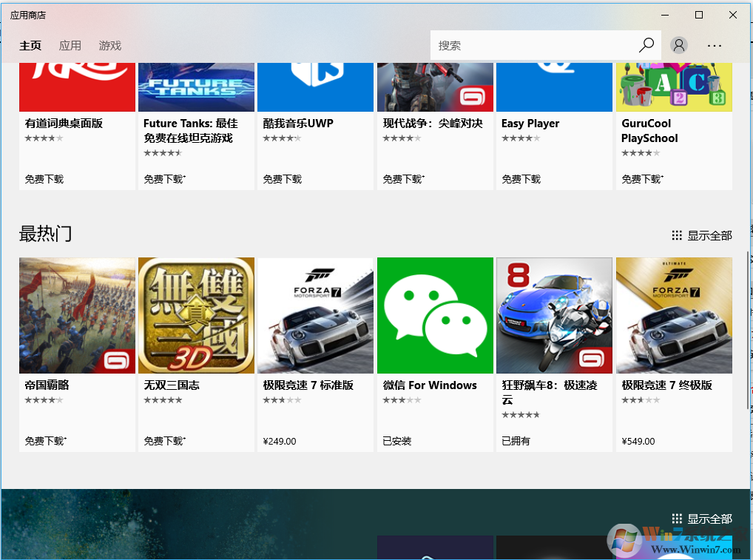Click the ¥549.00 price of Forza 7 终极版
This screenshot has height=560, width=753.
tap(638, 441)
